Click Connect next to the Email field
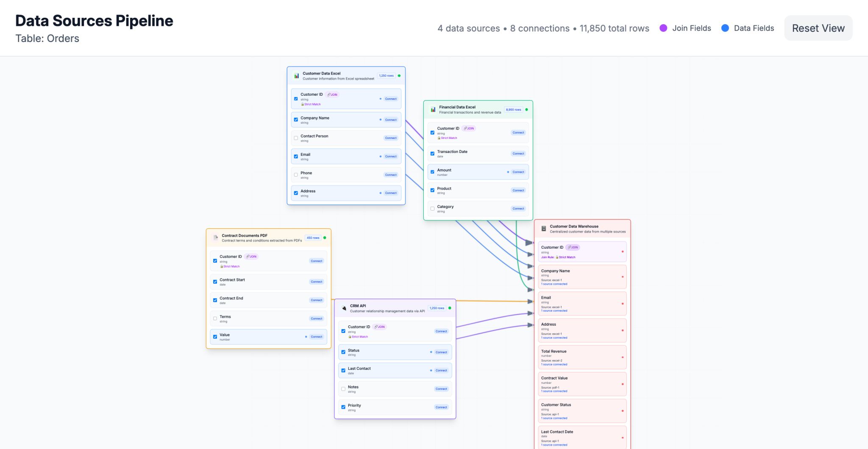 pos(390,156)
